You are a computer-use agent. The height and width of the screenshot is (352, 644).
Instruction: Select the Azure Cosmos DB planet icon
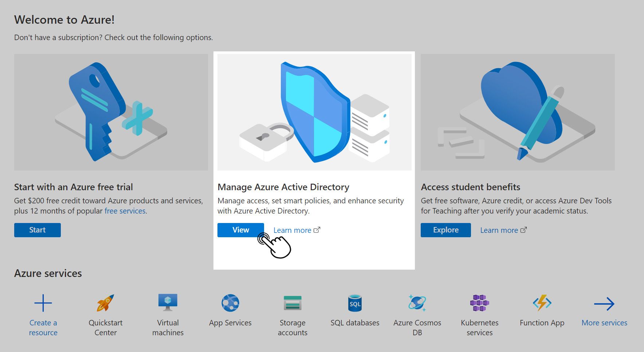point(417,302)
